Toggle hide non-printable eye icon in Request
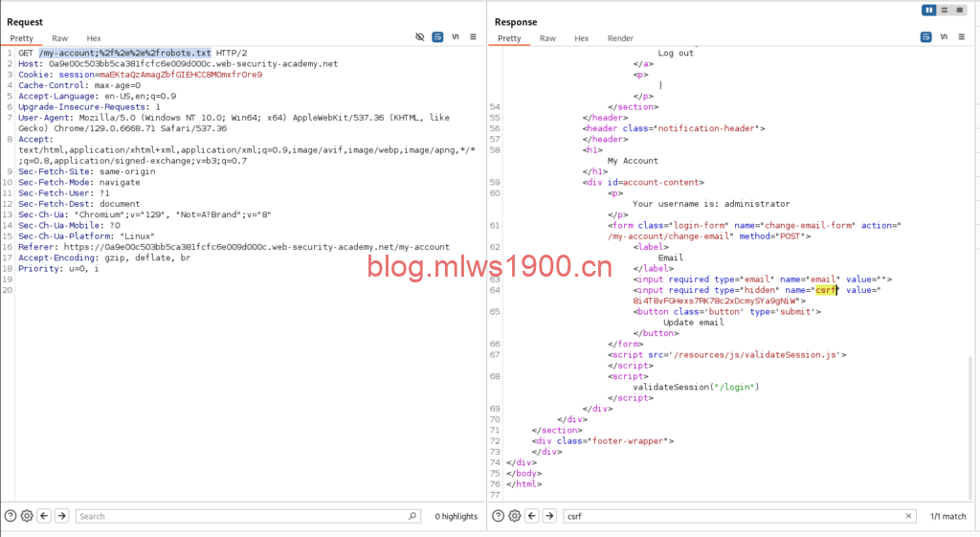The width and height of the screenshot is (980, 537). 420,37
